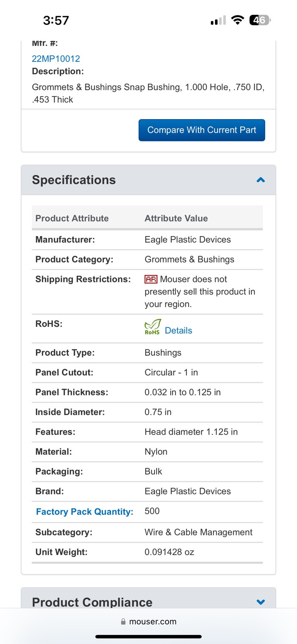Screen dimensions: 297x644
Task: Collapse the Specifications section chevron
Action: coord(261,180)
